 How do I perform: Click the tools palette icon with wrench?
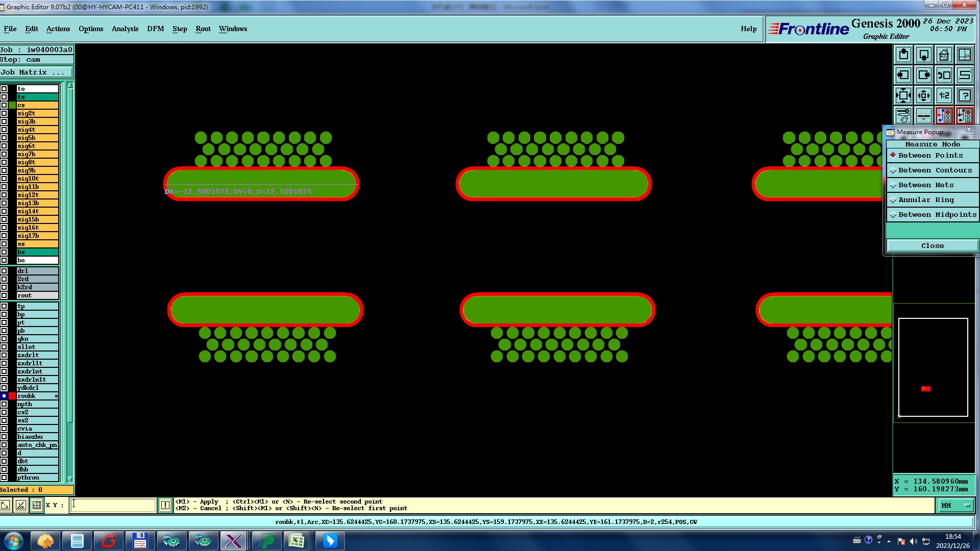click(x=903, y=116)
